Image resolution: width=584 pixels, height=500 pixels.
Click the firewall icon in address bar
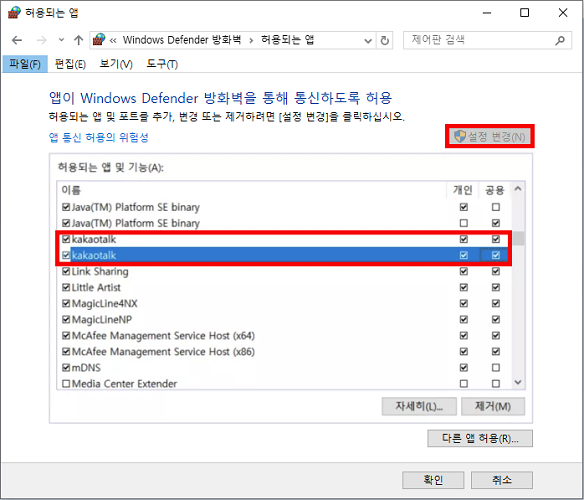(x=99, y=39)
